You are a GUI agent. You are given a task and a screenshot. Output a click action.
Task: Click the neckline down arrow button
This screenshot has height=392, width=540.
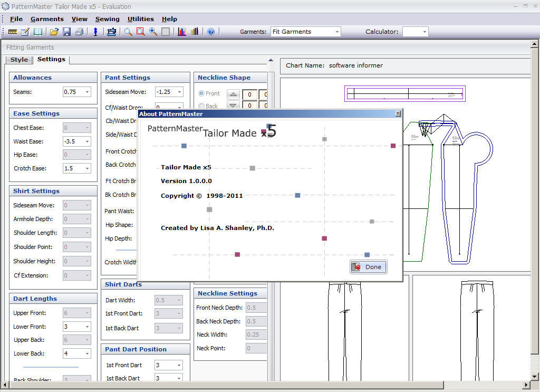pyautogui.click(x=233, y=105)
